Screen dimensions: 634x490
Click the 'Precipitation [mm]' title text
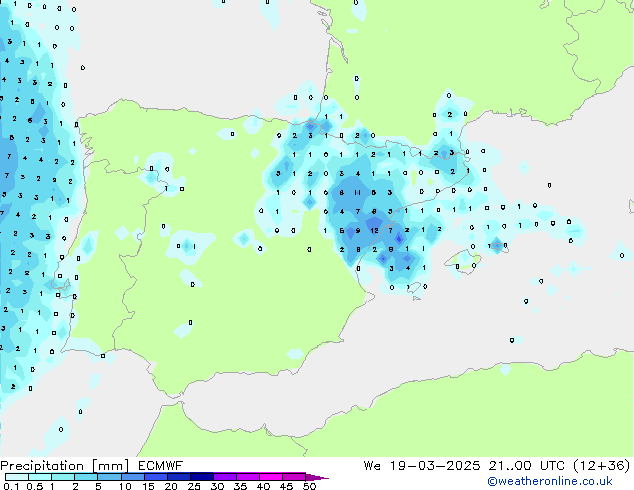pyautogui.click(x=64, y=466)
